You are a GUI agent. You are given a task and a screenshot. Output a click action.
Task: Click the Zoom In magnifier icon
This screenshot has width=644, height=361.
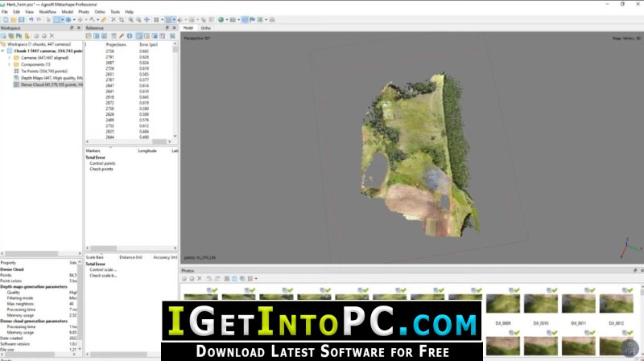point(130,19)
